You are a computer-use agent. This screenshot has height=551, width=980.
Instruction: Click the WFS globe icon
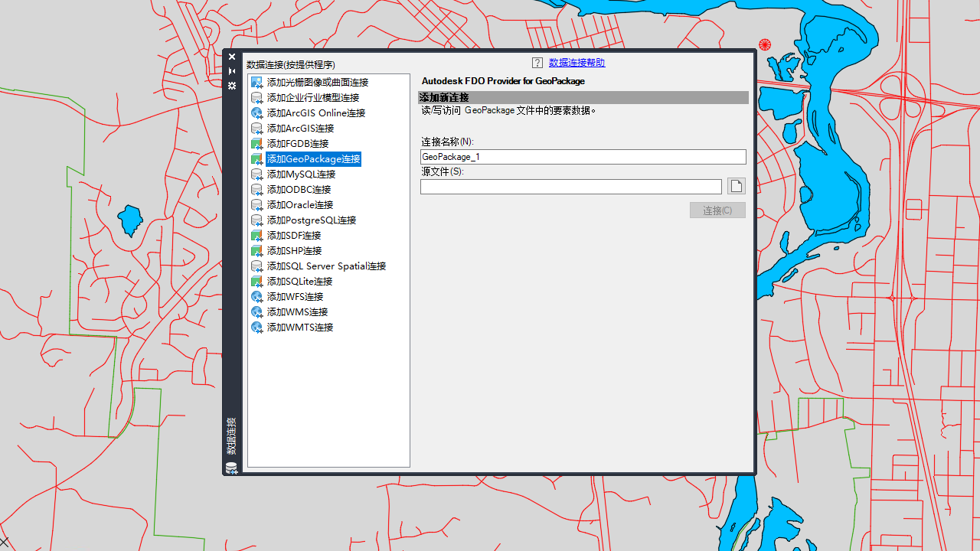click(x=257, y=297)
